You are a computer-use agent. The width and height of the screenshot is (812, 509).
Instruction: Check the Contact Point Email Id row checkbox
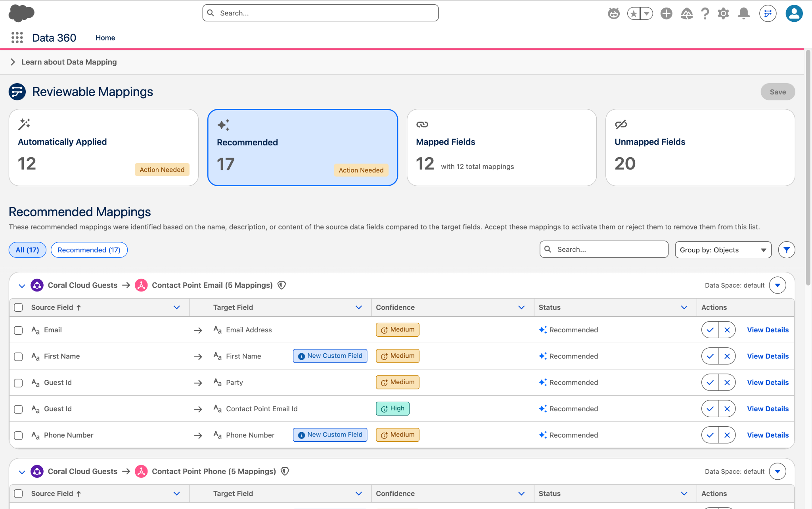click(18, 409)
